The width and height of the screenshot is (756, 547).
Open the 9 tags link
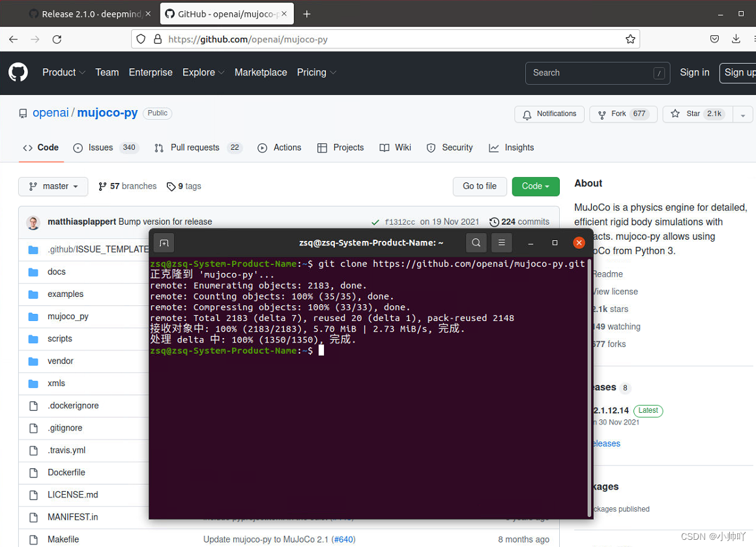[184, 186]
